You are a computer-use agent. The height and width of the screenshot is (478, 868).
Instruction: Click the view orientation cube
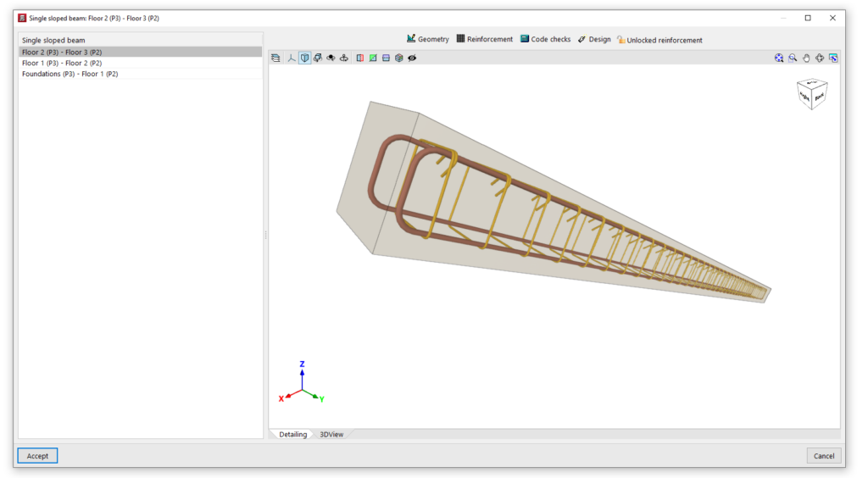tap(811, 94)
